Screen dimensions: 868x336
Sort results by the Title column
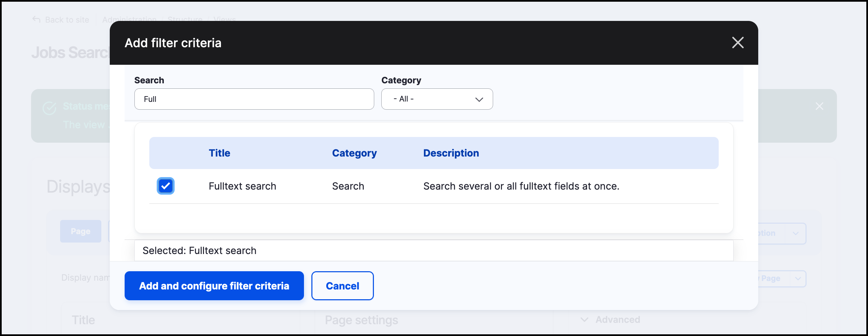pos(219,153)
